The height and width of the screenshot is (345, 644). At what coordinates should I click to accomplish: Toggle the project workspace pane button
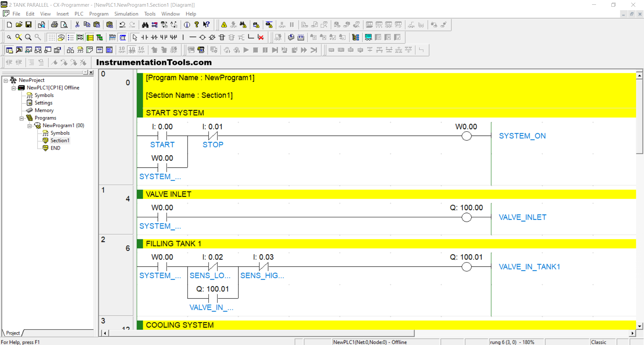9,50
